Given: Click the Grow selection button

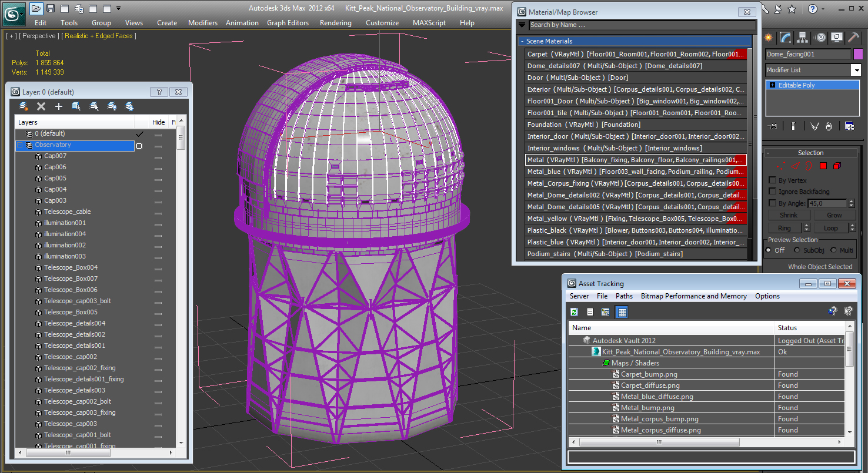Looking at the screenshot, I should [834, 215].
